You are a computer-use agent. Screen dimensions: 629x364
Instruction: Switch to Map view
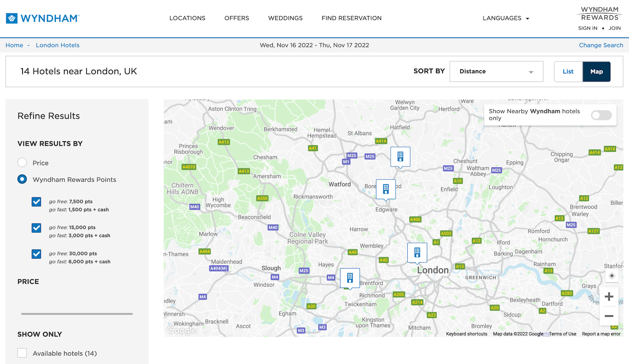coord(597,71)
